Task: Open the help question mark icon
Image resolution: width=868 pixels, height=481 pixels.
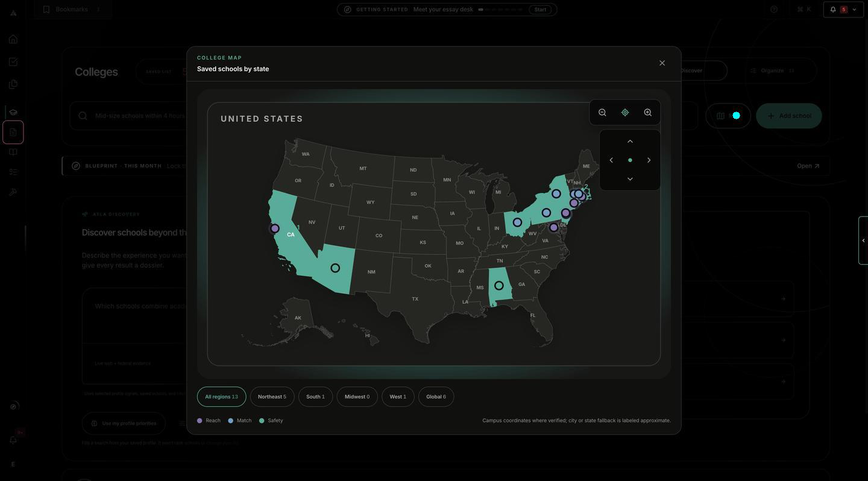Action: point(774,9)
